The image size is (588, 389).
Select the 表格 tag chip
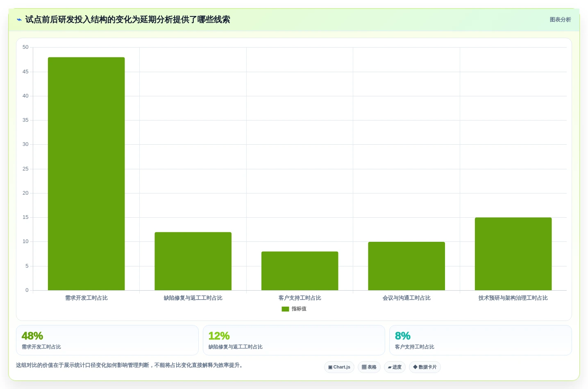[369, 367]
